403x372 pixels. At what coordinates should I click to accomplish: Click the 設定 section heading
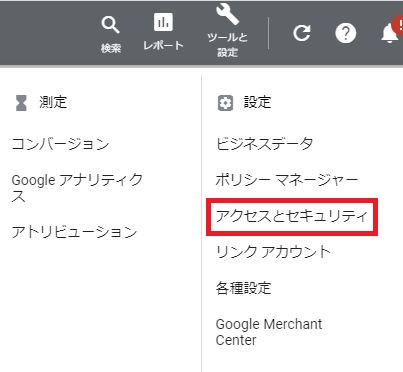(x=257, y=102)
